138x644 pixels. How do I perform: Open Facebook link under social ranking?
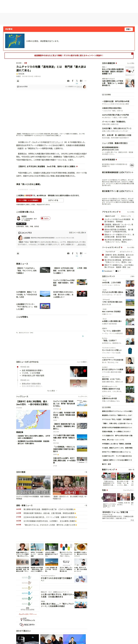[x=108, y=271]
